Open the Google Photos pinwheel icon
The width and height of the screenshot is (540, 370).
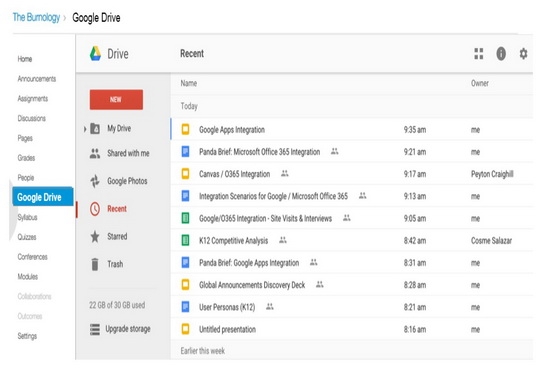[95, 181]
